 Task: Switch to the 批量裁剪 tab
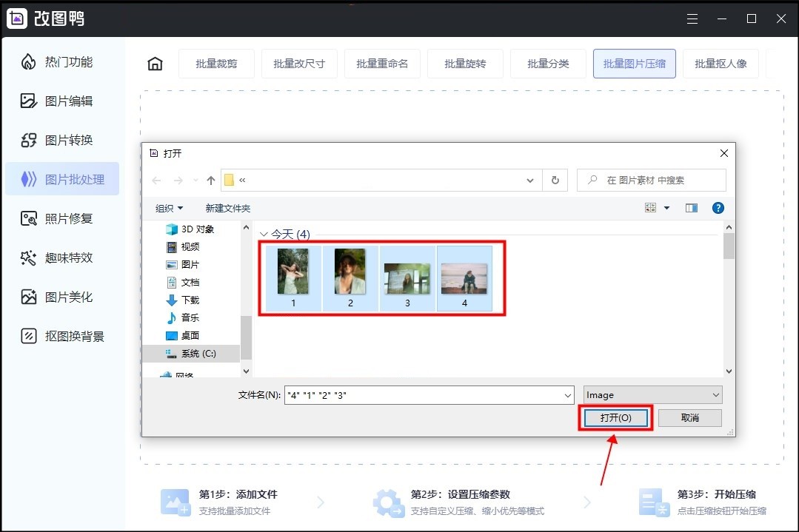pos(215,64)
